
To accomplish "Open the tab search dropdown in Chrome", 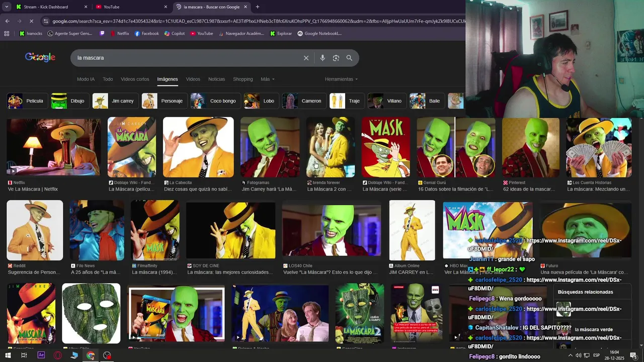I will (x=7, y=7).
